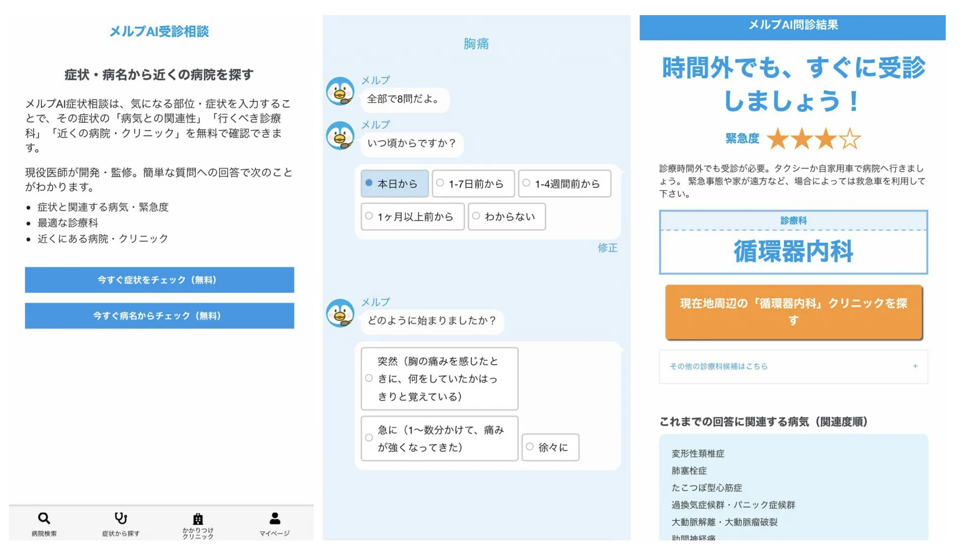Choose 1-7日前から as symptom onset

pyautogui.click(x=472, y=184)
